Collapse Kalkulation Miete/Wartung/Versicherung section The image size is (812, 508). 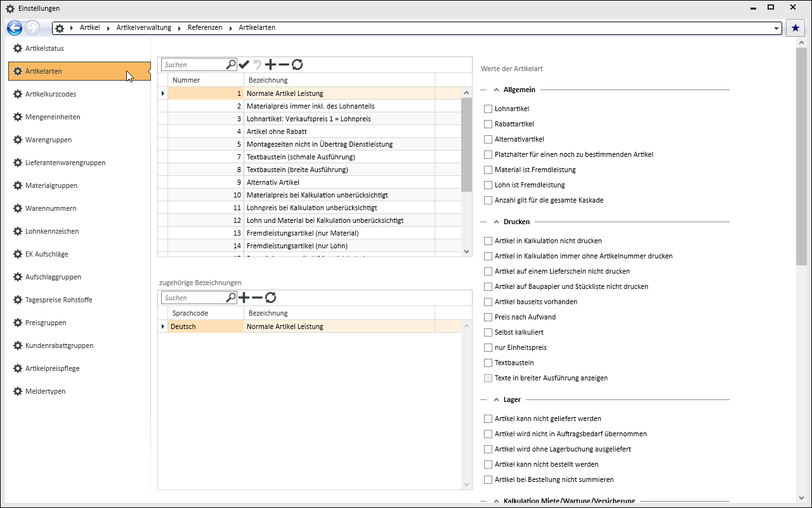(x=496, y=501)
